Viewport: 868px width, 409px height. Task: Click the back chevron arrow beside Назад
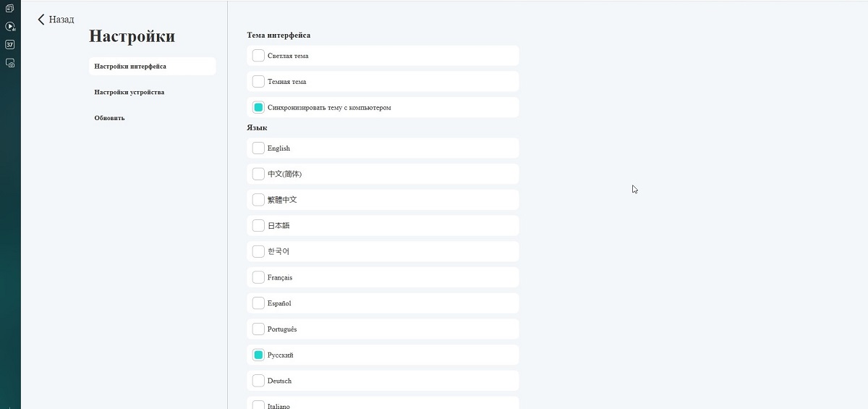41,20
